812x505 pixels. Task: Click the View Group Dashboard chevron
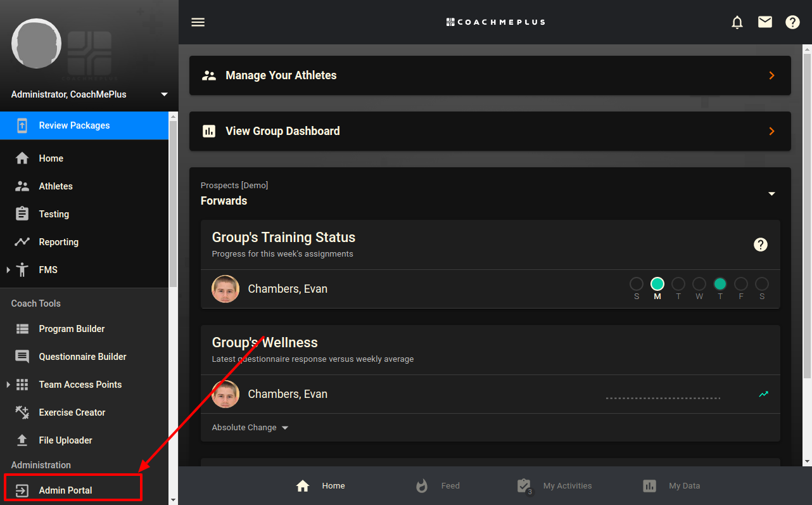[771, 131]
